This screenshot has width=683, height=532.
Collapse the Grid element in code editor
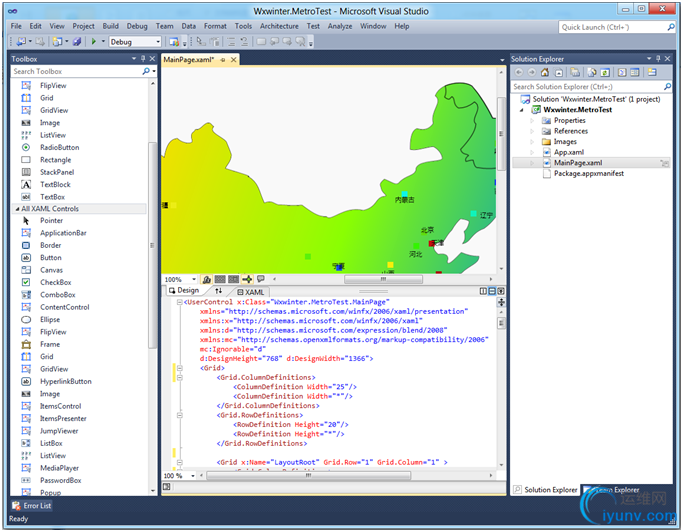click(x=179, y=368)
